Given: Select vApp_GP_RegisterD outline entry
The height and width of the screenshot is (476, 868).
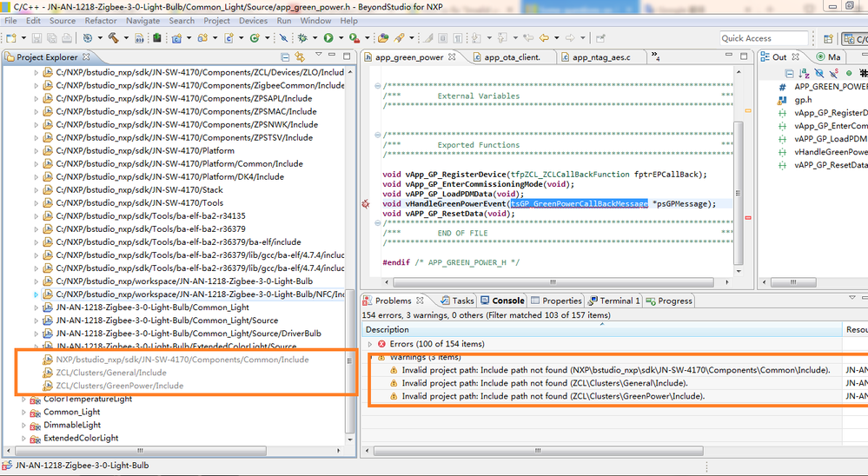Looking at the screenshot, I should point(823,113).
